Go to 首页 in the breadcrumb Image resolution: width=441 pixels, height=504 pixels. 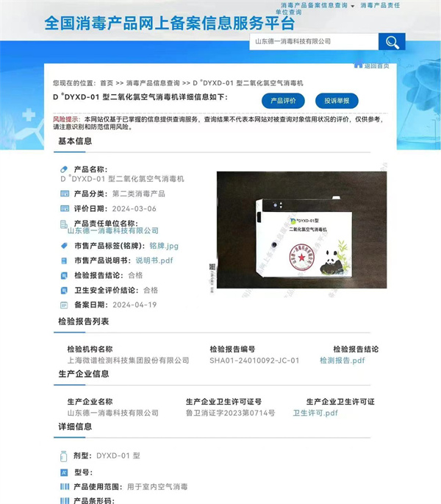(x=107, y=83)
